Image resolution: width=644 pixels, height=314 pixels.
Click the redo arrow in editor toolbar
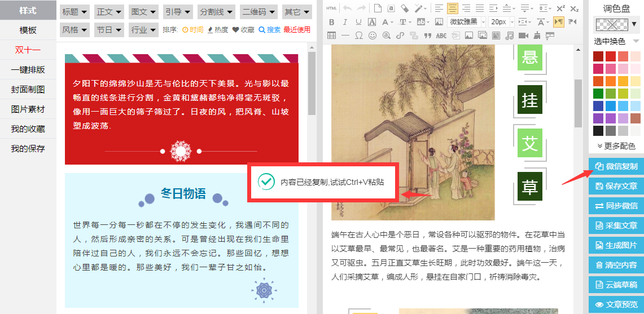[361, 8]
